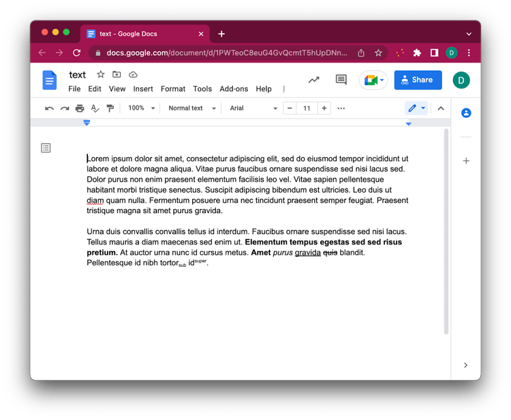This screenshot has height=420, width=511.
Task: Click the font size 11 field
Action: click(307, 108)
